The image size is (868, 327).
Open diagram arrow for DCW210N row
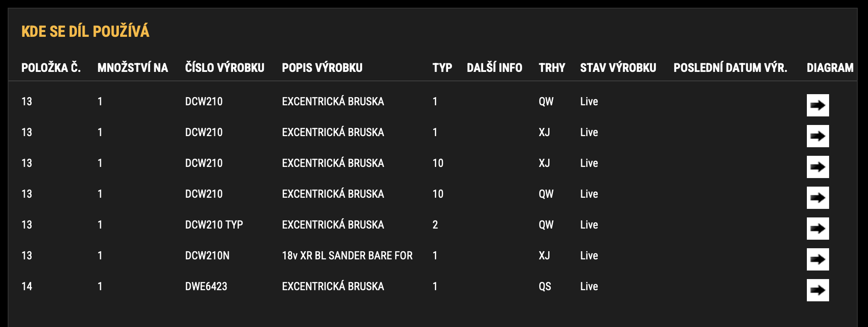coord(818,259)
